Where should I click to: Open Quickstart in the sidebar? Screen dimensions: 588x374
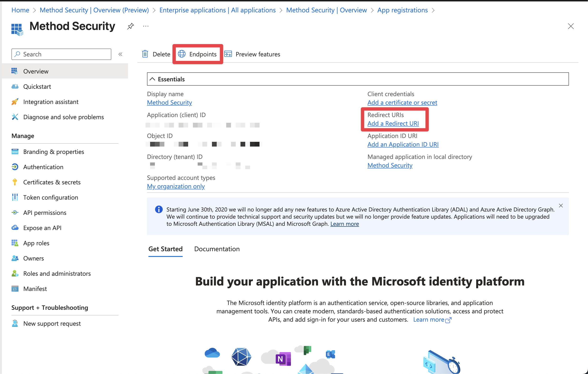coord(37,86)
